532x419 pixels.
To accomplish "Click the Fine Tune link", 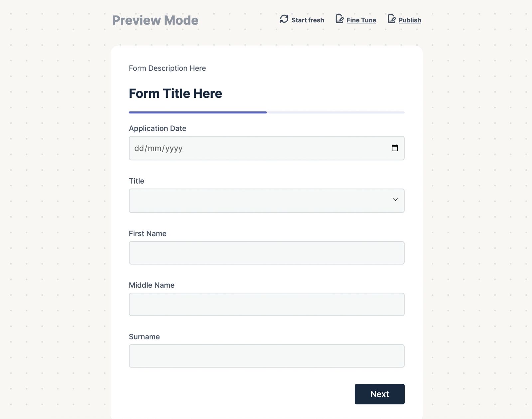I will 361,20.
